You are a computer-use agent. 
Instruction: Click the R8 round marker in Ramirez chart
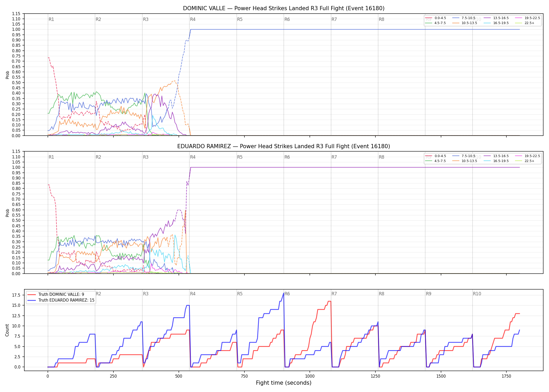point(381,157)
